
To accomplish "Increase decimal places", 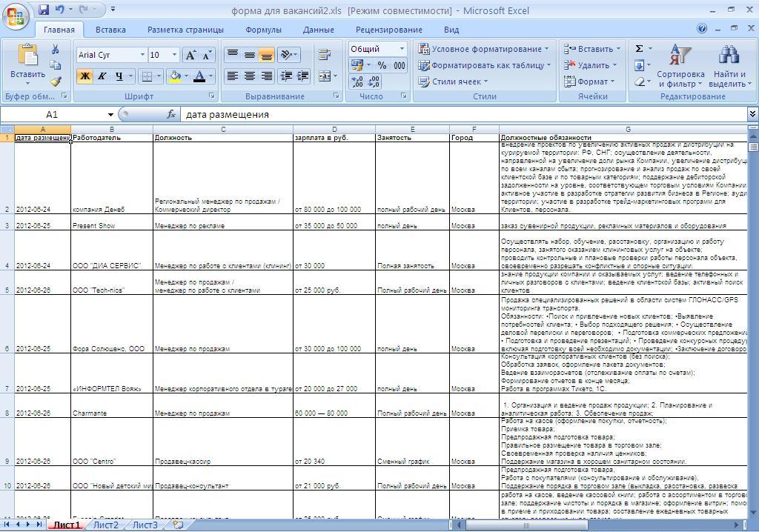I will click(x=357, y=82).
